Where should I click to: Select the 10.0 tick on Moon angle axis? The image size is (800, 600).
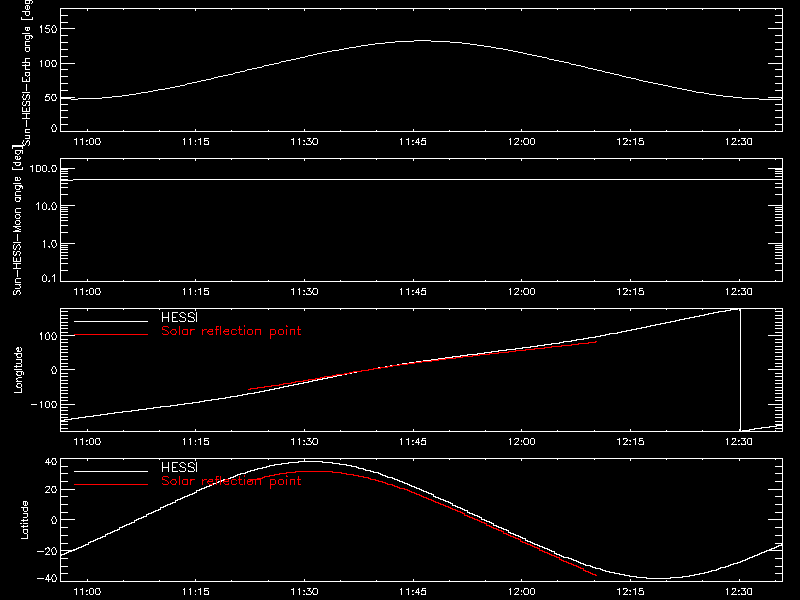click(x=46, y=207)
